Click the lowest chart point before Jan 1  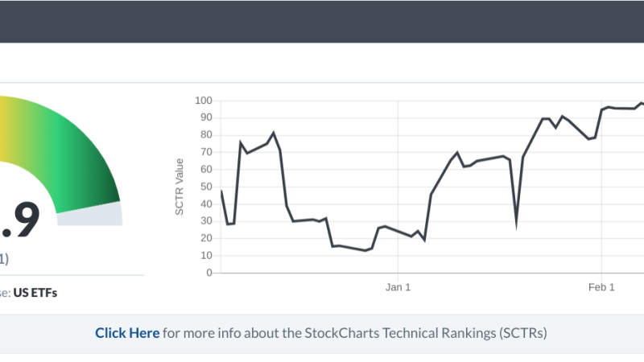point(365,250)
